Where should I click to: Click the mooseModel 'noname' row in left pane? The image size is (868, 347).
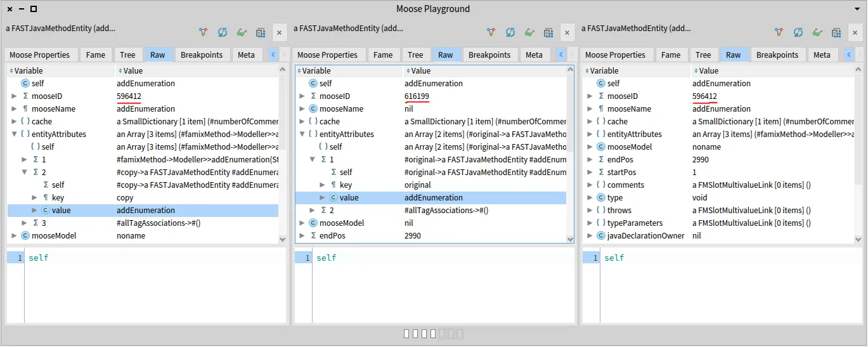143,235
